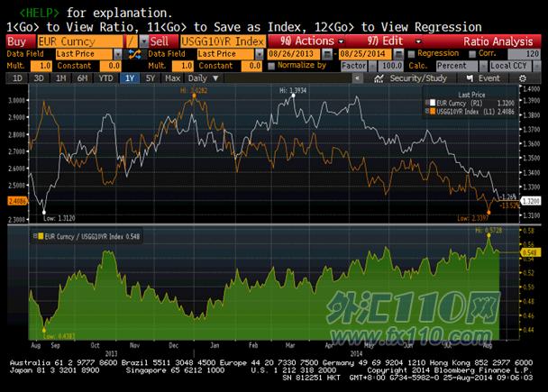
Task: Select the YTD range tab
Action: [x=105, y=78]
